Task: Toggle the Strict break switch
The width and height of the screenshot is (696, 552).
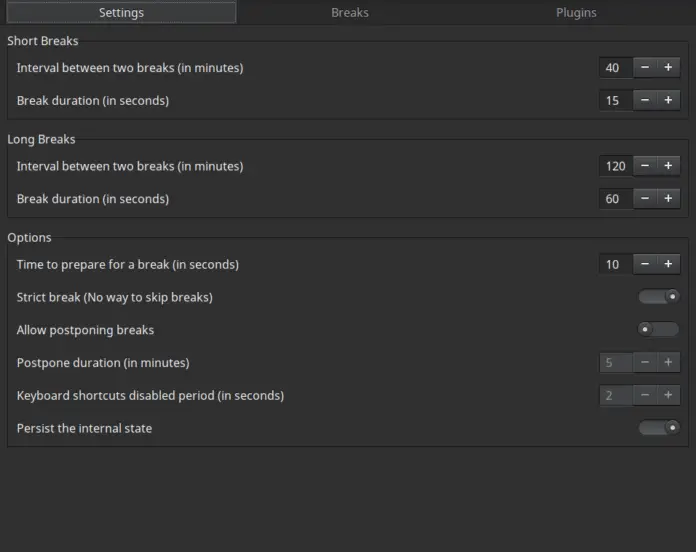Action: pos(659,296)
